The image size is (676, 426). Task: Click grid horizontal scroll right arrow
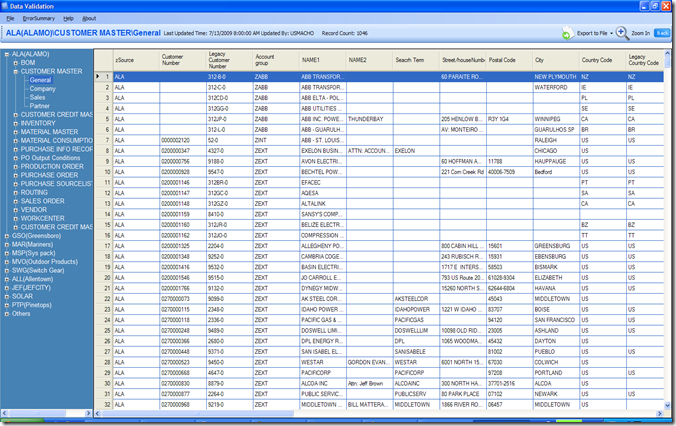(659, 413)
